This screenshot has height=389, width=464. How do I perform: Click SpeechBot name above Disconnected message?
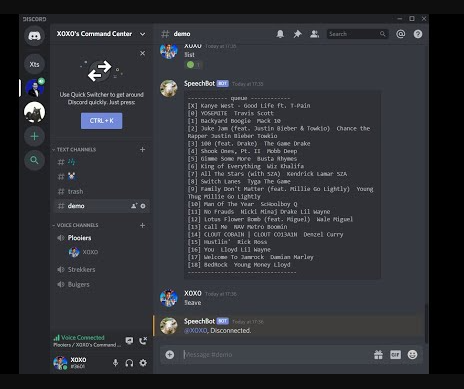pyautogui.click(x=199, y=321)
